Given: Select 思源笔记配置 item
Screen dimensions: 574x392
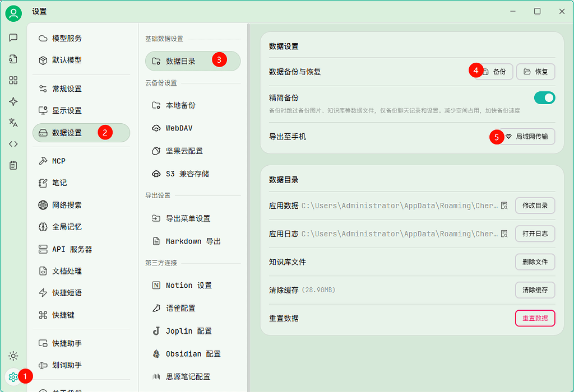Looking at the screenshot, I should pos(193,377).
